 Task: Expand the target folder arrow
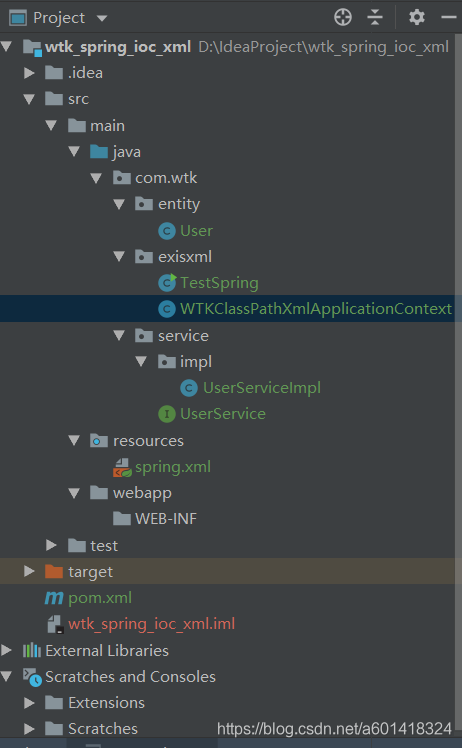29,571
